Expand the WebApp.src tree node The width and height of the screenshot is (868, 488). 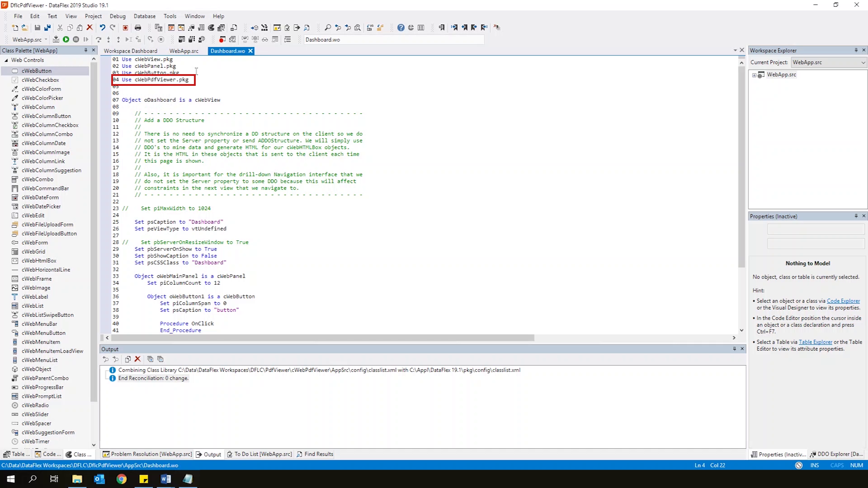(754, 75)
